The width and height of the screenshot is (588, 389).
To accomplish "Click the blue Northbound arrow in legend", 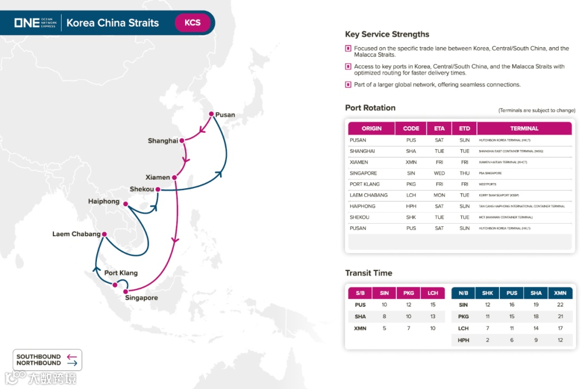I will click(x=72, y=363).
